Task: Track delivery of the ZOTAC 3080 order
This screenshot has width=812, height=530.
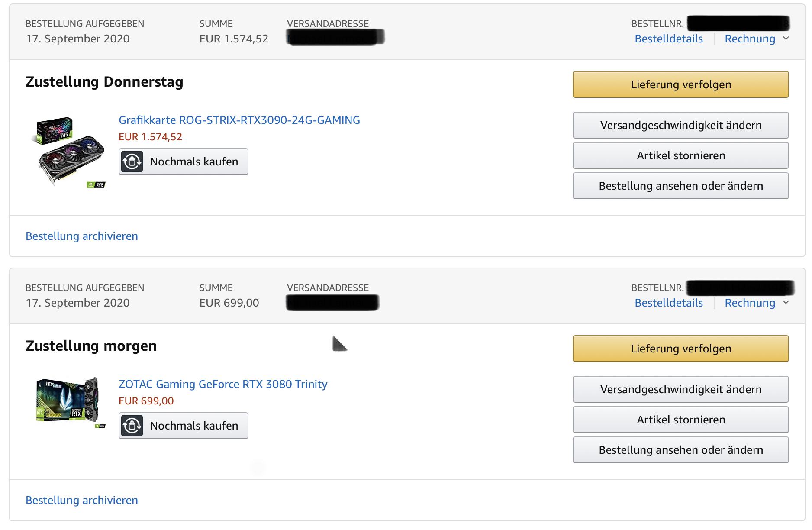Action: click(x=681, y=349)
